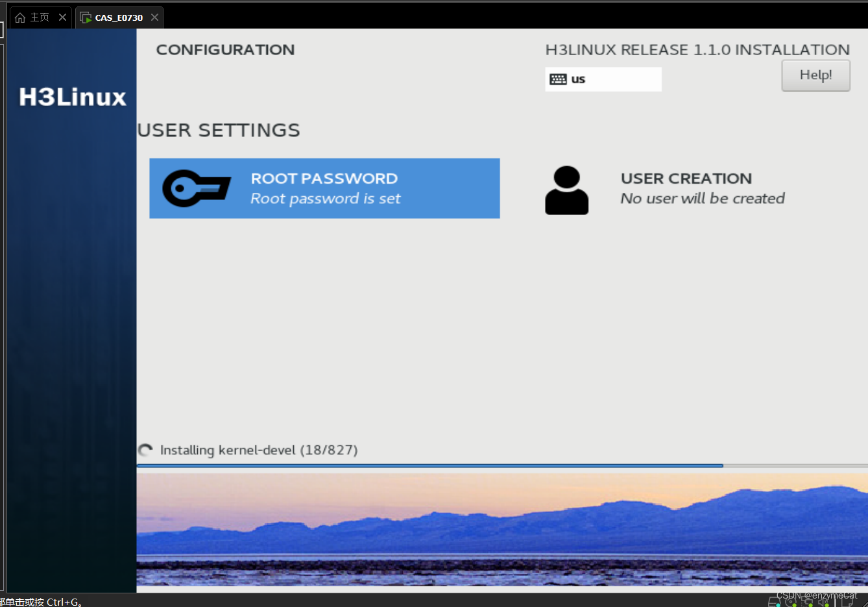Open the User Creation settings

tap(666, 189)
